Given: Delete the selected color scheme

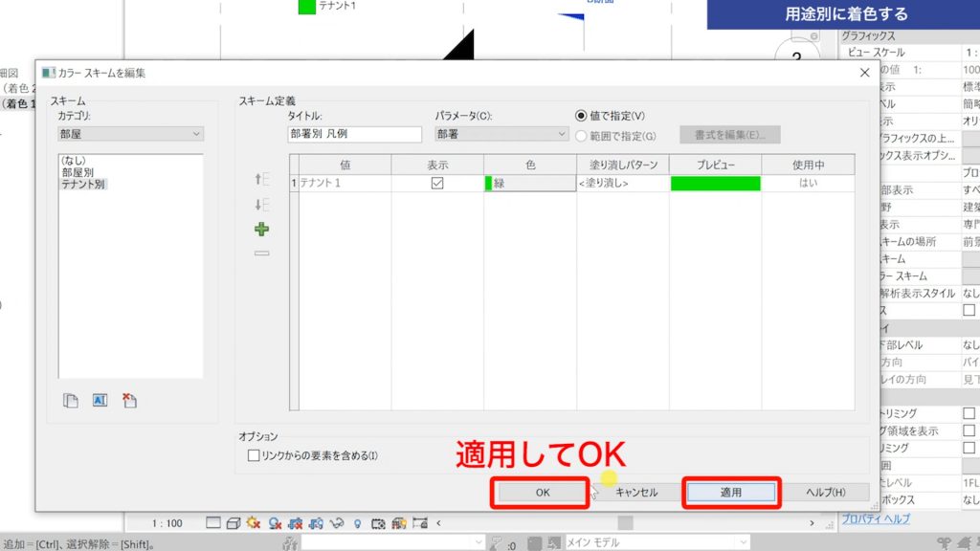Looking at the screenshot, I should (129, 400).
